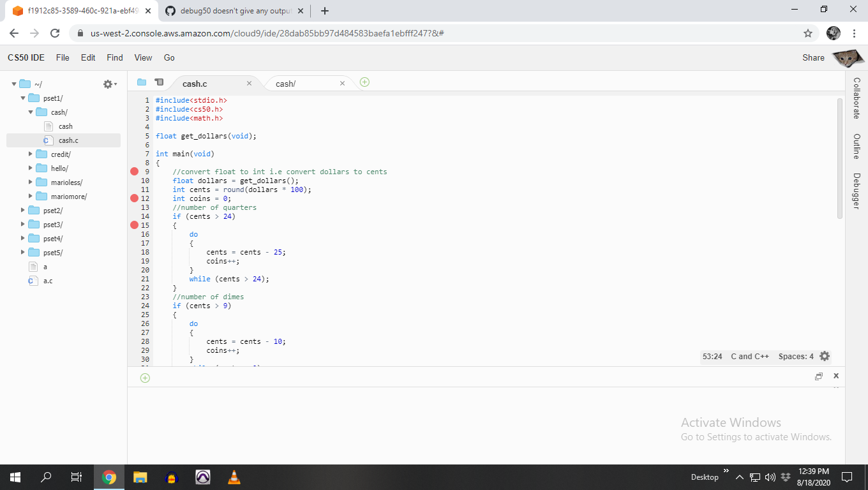Open the View menu
This screenshot has height=490, width=868.
142,57
